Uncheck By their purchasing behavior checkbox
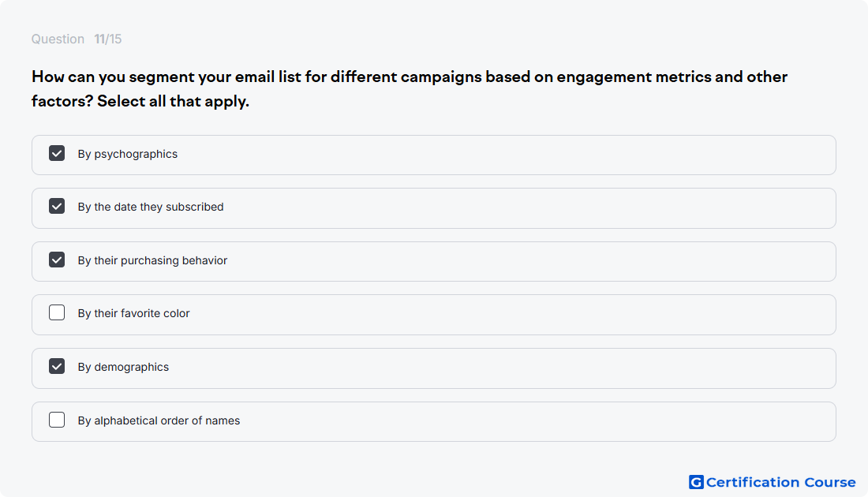This screenshot has width=868, height=497. [x=57, y=260]
